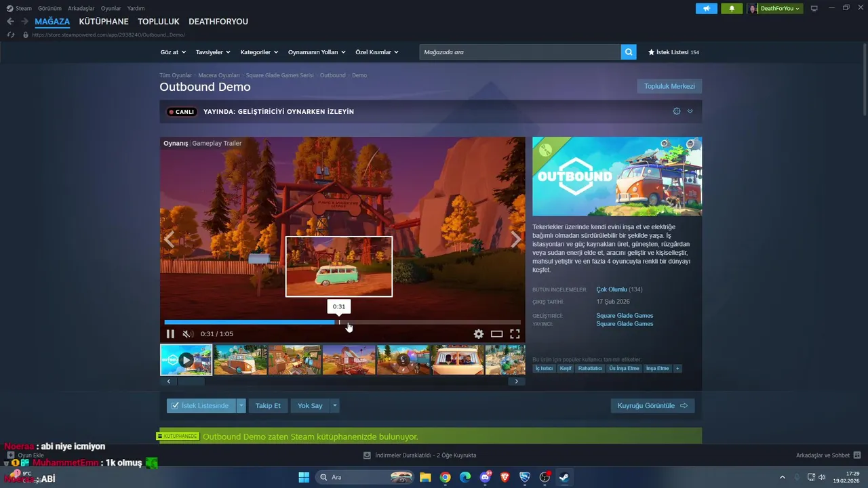The image size is (868, 488).
Task: Expand the Göz at dropdown menu
Action: tap(172, 52)
